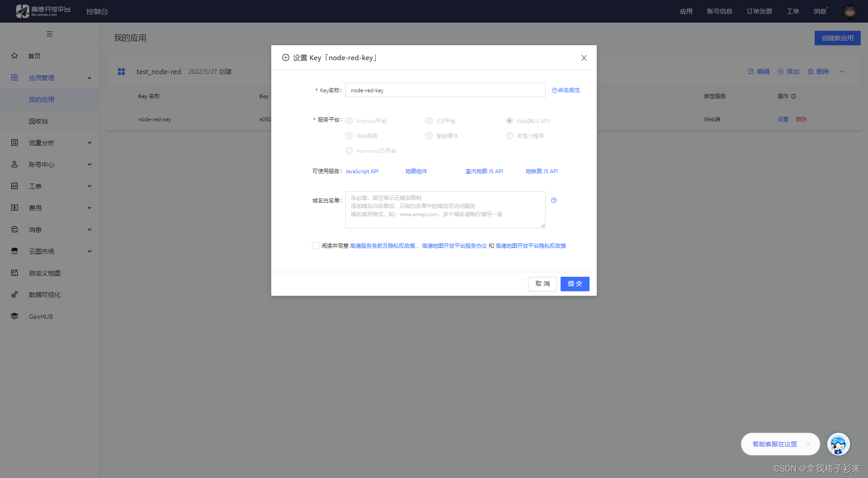
Task: Click the home icon in the sidebar
Action: 14,56
